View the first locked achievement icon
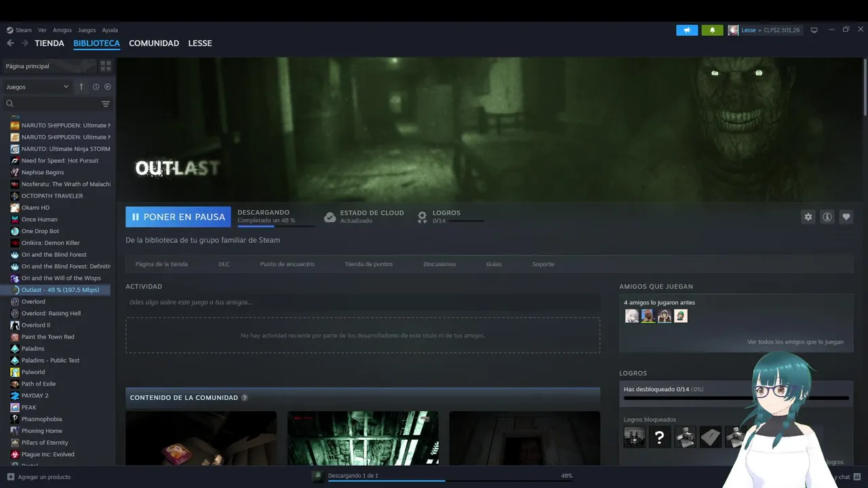 click(x=635, y=437)
